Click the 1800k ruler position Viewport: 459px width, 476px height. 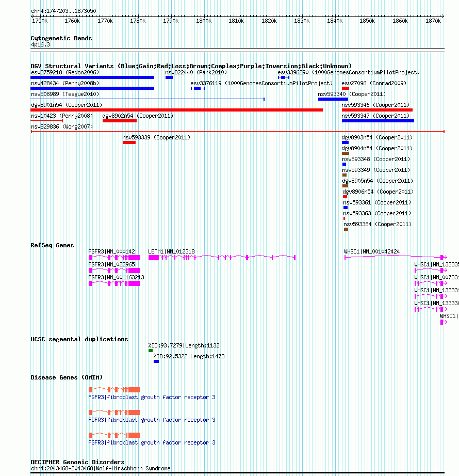point(204,21)
